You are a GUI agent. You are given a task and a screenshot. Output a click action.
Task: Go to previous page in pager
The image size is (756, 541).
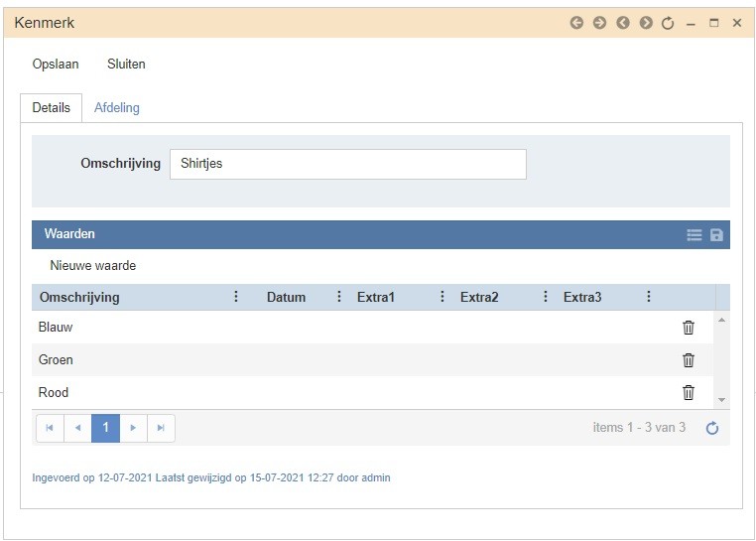point(77,428)
